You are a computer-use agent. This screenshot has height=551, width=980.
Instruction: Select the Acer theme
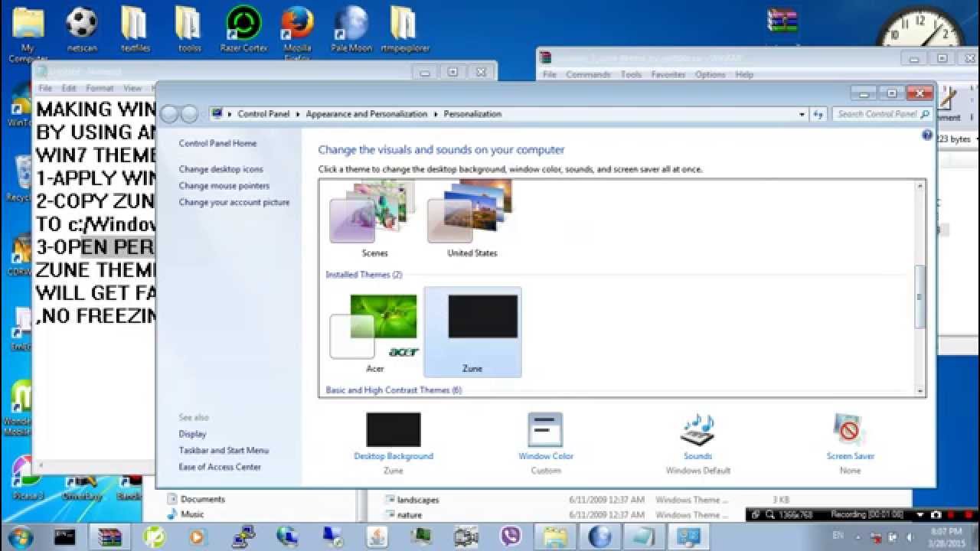tap(374, 332)
